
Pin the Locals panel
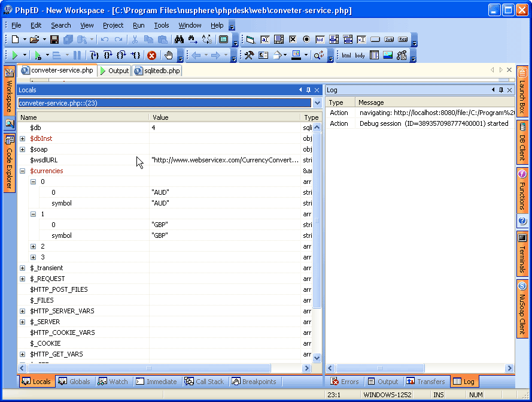click(309, 90)
